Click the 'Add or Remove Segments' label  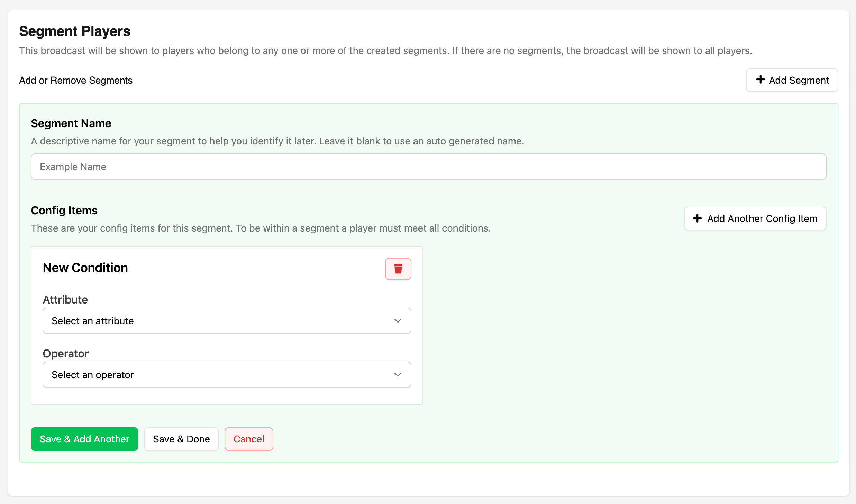click(x=76, y=80)
